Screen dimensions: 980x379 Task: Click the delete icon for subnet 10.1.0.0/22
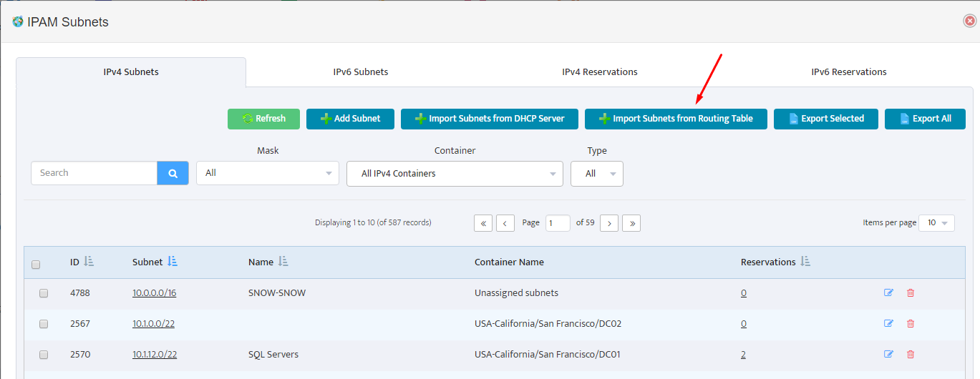point(911,323)
